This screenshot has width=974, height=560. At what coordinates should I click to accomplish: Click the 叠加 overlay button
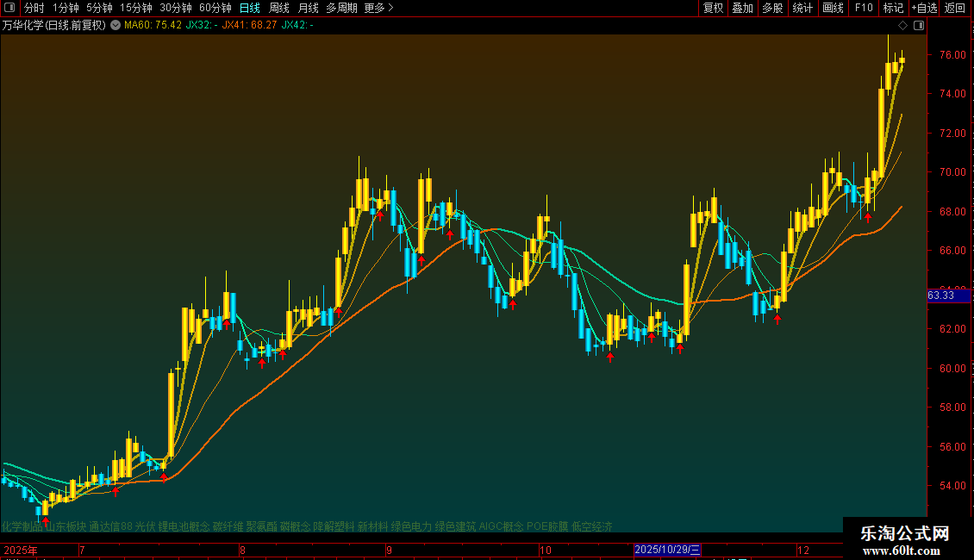(743, 8)
